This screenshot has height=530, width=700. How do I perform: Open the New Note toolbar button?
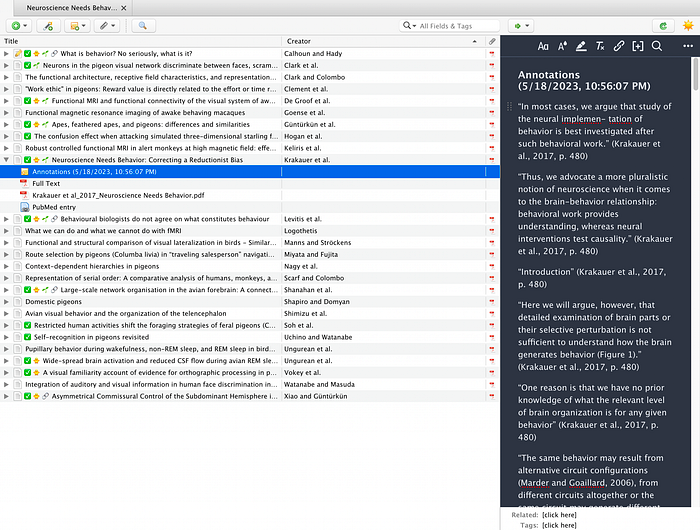click(75, 25)
